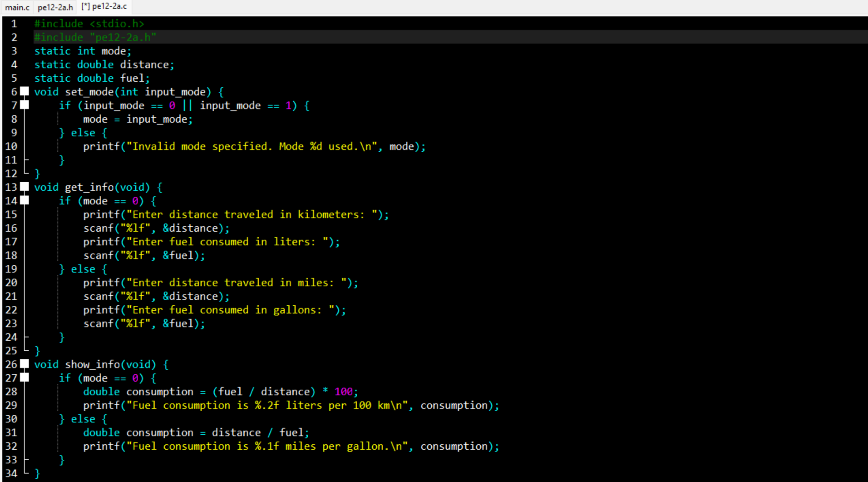
Task: Click the scanf &distance statement on line 16
Action: (x=157, y=228)
